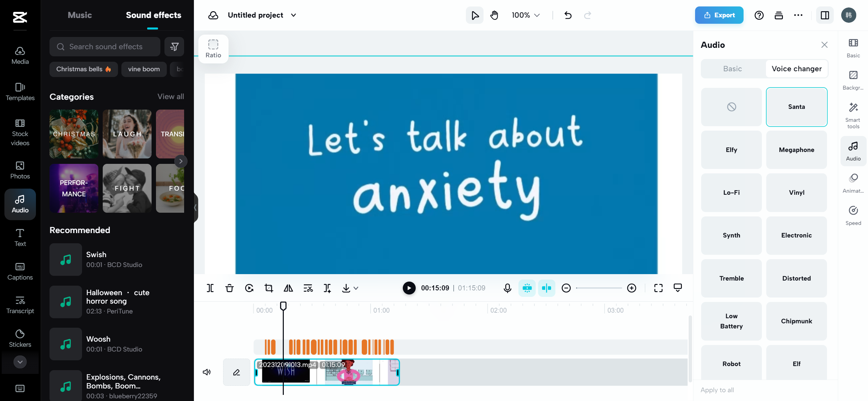Crop the selected video clip
The width and height of the screenshot is (868, 401).
tap(268, 288)
